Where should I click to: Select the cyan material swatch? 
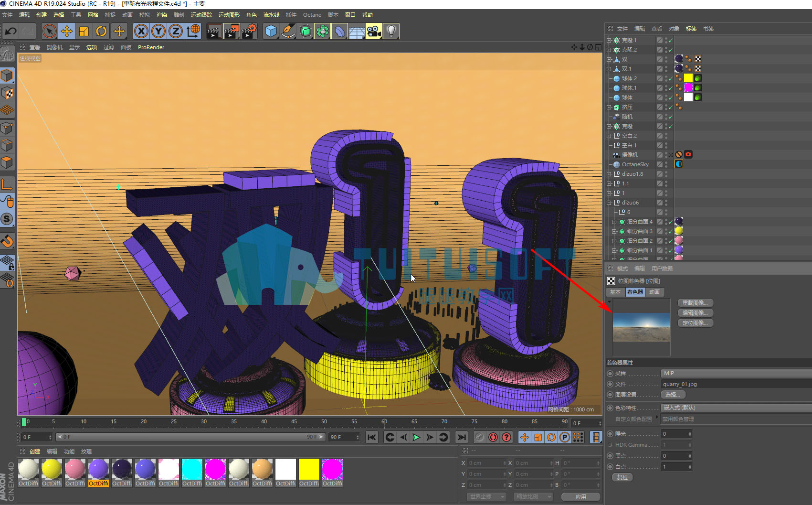192,469
